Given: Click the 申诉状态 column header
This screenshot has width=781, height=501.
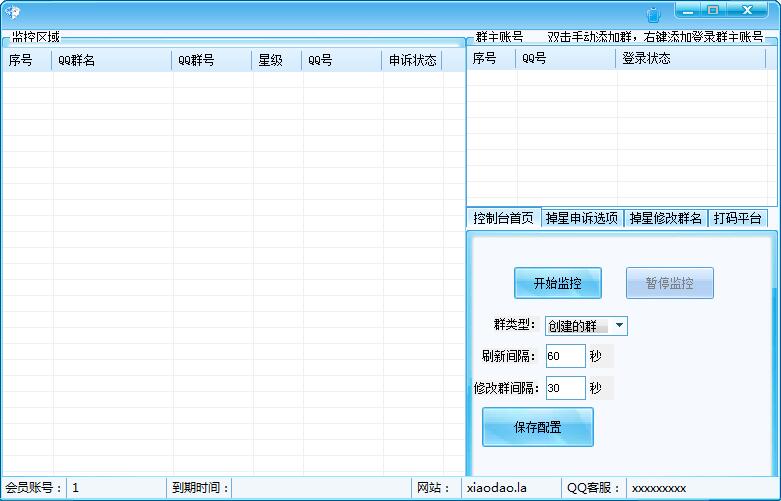Looking at the screenshot, I should pyautogui.click(x=412, y=60).
